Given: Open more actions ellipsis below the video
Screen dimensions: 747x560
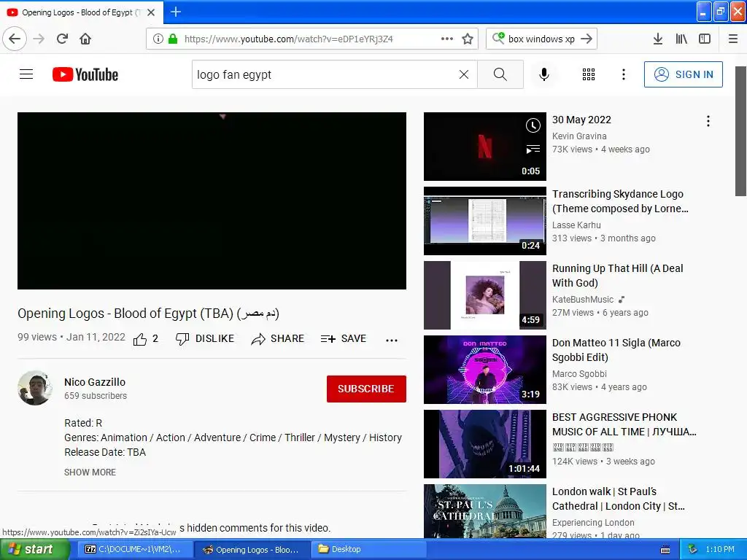Looking at the screenshot, I should click(x=392, y=340).
